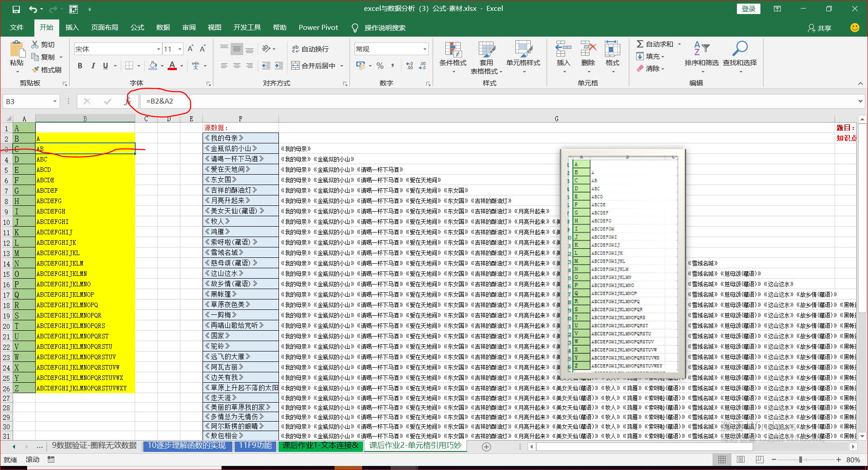Click the Format cells icon
This screenshot has width=868, height=470.
tap(613, 49)
